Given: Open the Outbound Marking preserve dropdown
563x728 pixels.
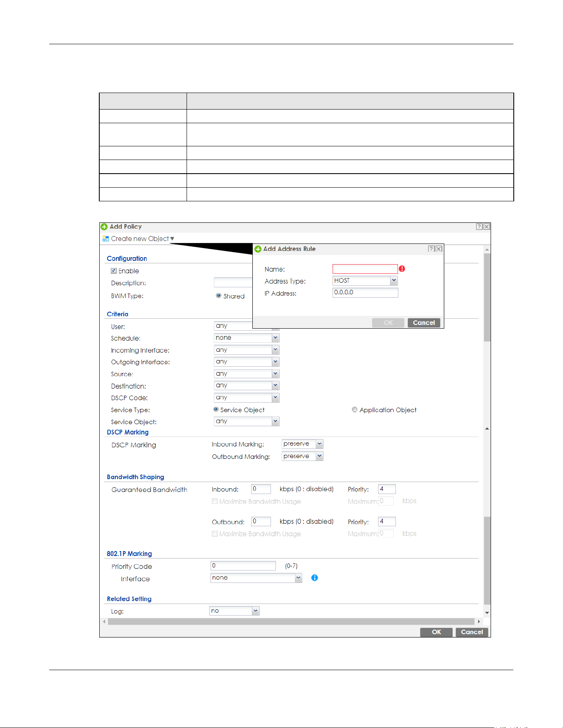Looking at the screenshot, I should click(x=319, y=456).
